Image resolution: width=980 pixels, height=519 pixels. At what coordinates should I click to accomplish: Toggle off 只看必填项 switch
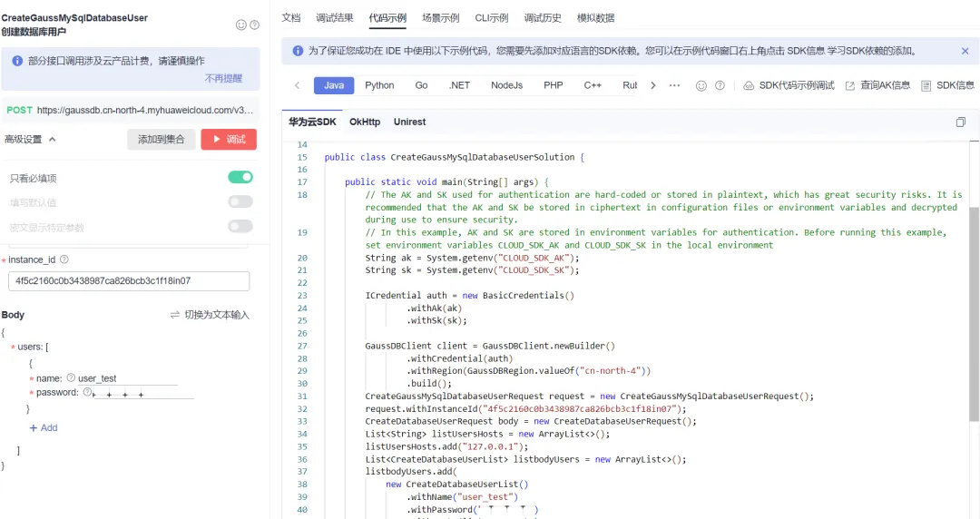click(240, 178)
